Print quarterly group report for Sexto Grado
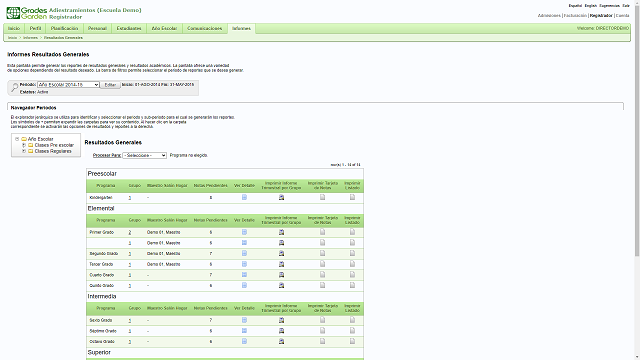Viewport: 640px width, 360px height. pyautogui.click(x=281, y=320)
